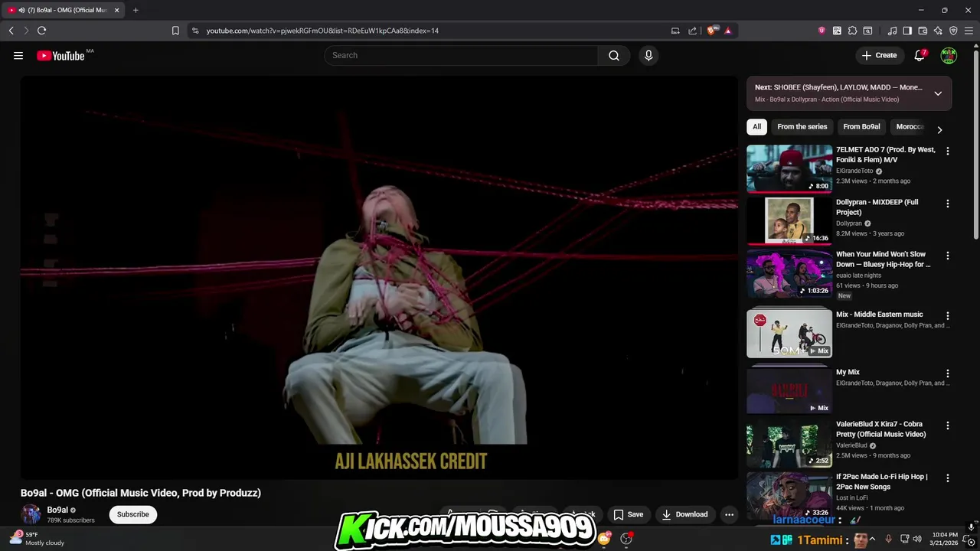Image resolution: width=980 pixels, height=551 pixels.
Task: Select the From Bo9al chip
Action: point(861,127)
